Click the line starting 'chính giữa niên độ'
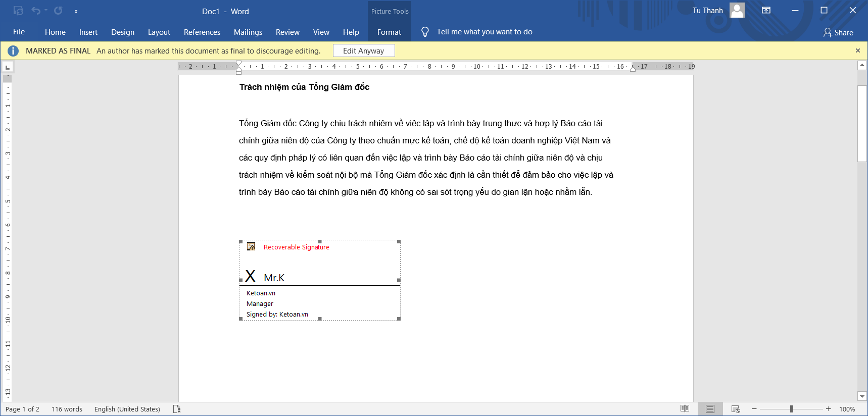This screenshot has width=868, height=416. (x=425, y=140)
